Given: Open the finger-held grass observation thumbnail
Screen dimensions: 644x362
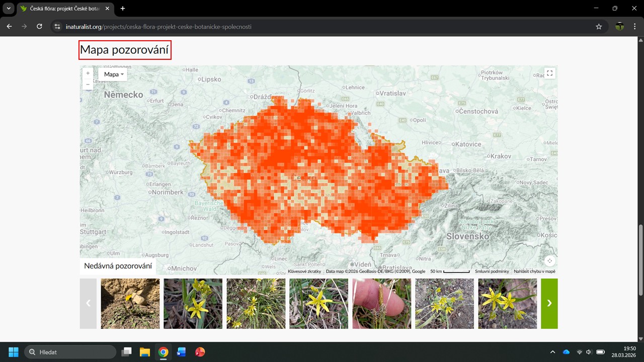Looking at the screenshot, I should (x=381, y=304).
